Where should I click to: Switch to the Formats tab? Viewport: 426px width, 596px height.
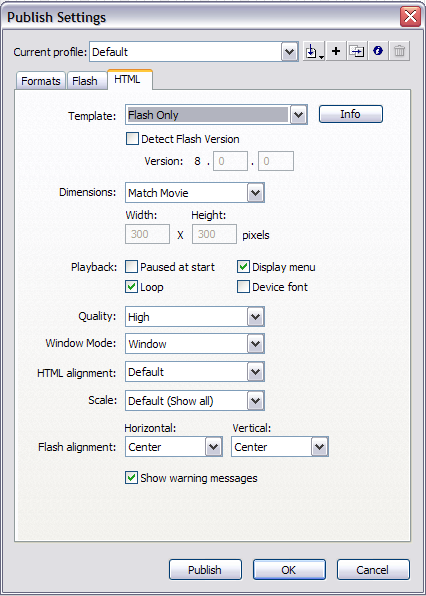coord(41,81)
